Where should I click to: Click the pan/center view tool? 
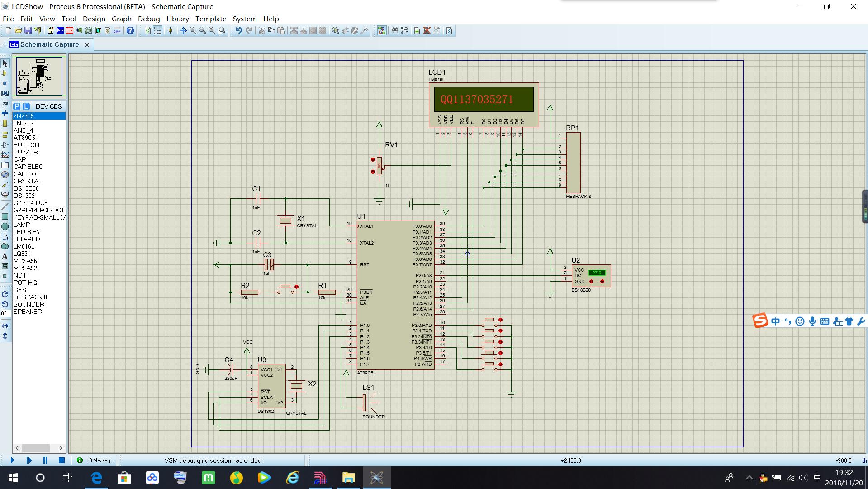(183, 31)
